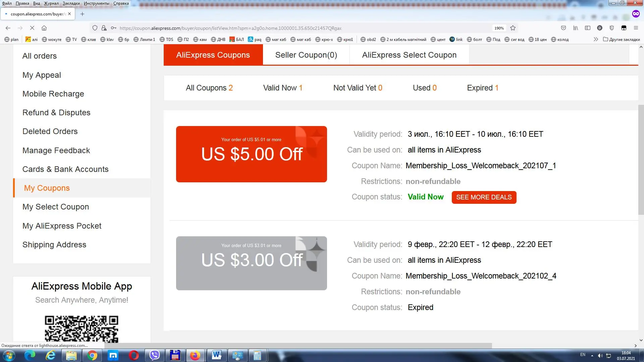Screen dimensions: 644x362
Task: Open Microsoft Word from the taskbar
Action: click(x=217, y=355)
